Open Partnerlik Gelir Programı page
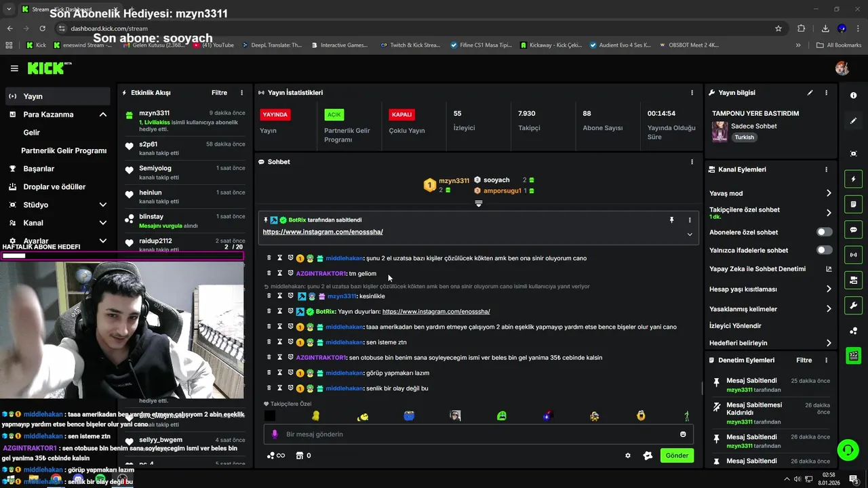 pyautogui.click(x=64, y=150)
